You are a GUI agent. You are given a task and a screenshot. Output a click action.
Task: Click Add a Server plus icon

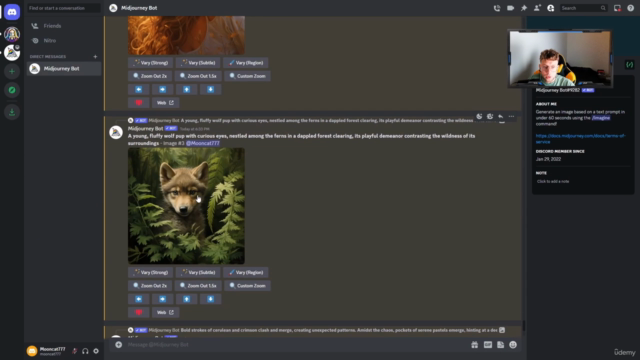coord(12,71)
